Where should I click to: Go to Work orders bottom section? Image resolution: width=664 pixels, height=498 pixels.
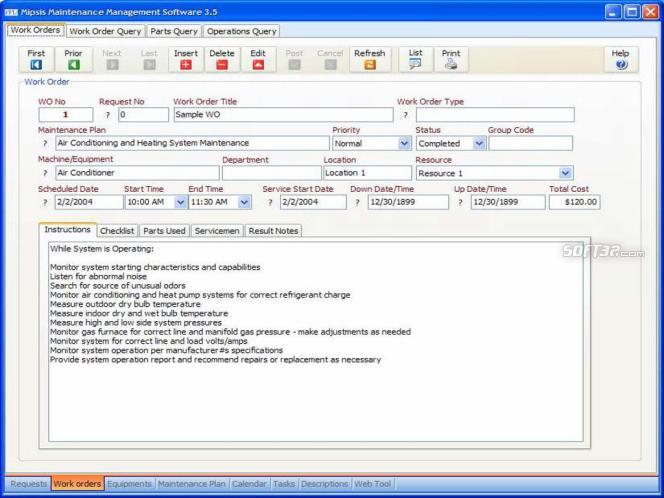point(77,484)
